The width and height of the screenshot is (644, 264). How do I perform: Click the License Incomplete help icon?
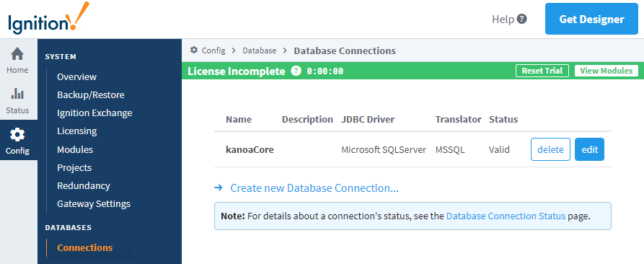[x=296, y=71]
